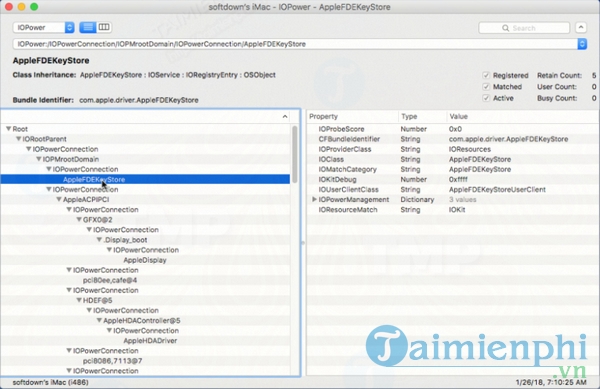Click the yellow minimize window button

click(21, 7)
